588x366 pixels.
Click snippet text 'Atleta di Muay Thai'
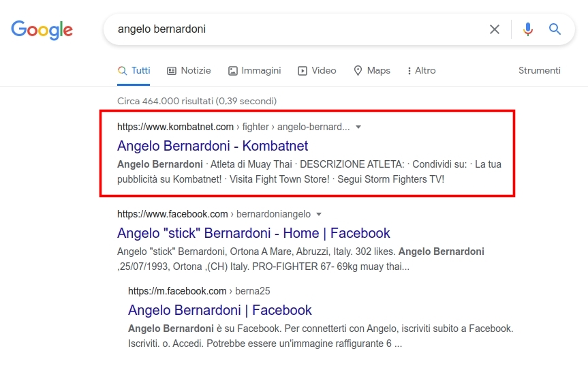click(x=251, y=164)
